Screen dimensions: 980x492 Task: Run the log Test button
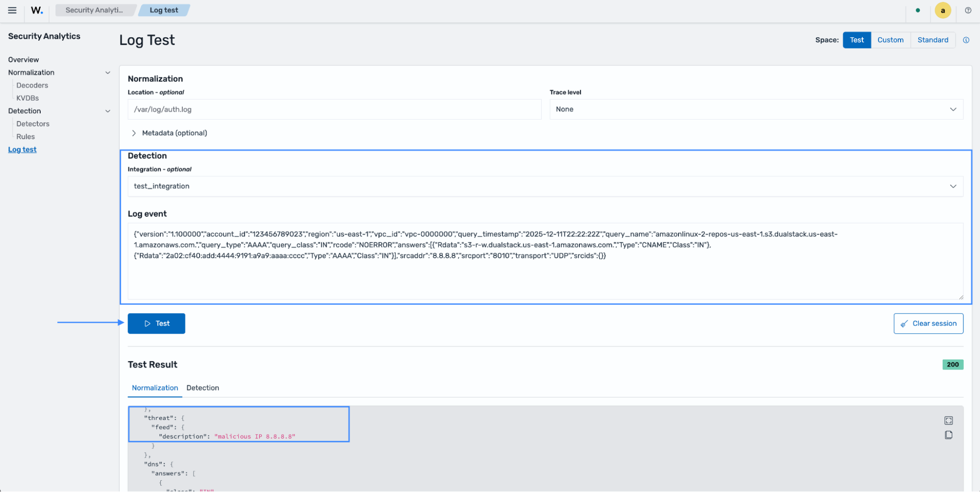coord(156,323)
